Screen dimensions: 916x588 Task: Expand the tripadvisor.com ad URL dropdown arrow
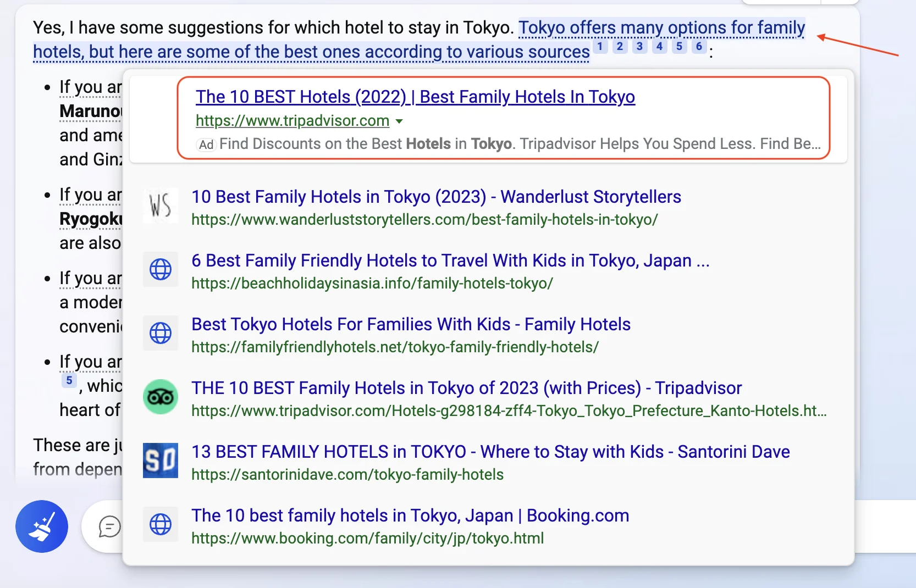pyautogui.click(x=400, y=121)
